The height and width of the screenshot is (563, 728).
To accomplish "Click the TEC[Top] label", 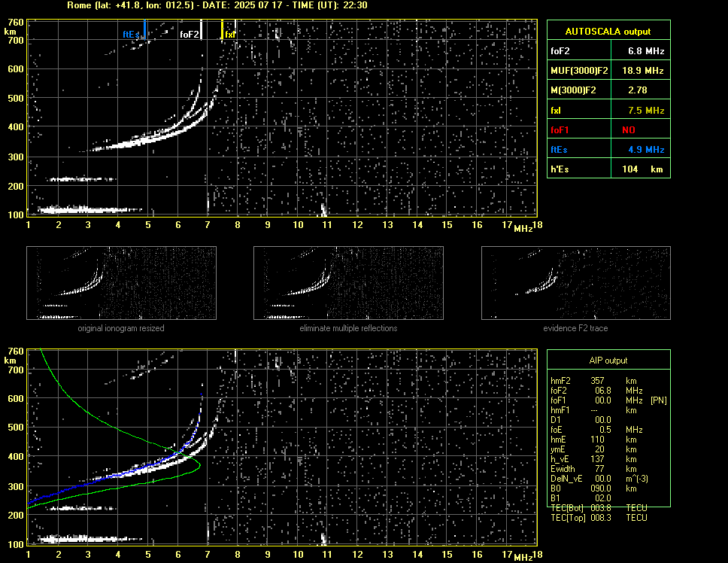I will pyautogui.click(x=568, y=518).
